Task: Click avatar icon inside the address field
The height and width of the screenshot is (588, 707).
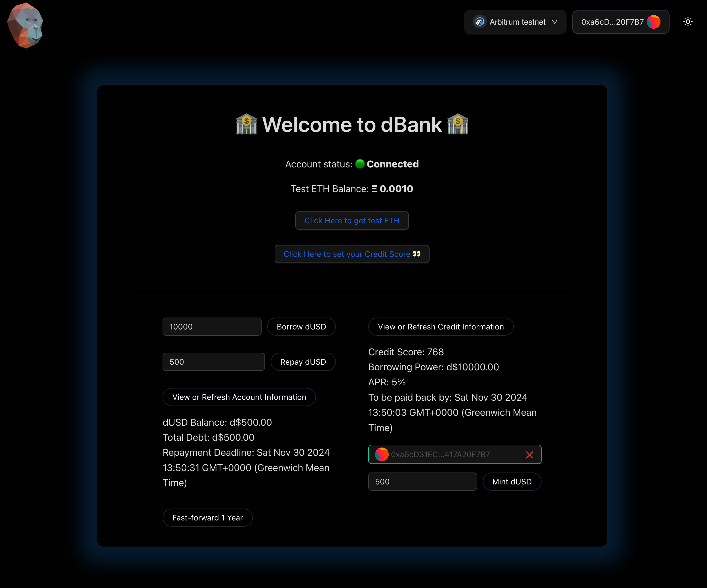Action: point(381,454)
